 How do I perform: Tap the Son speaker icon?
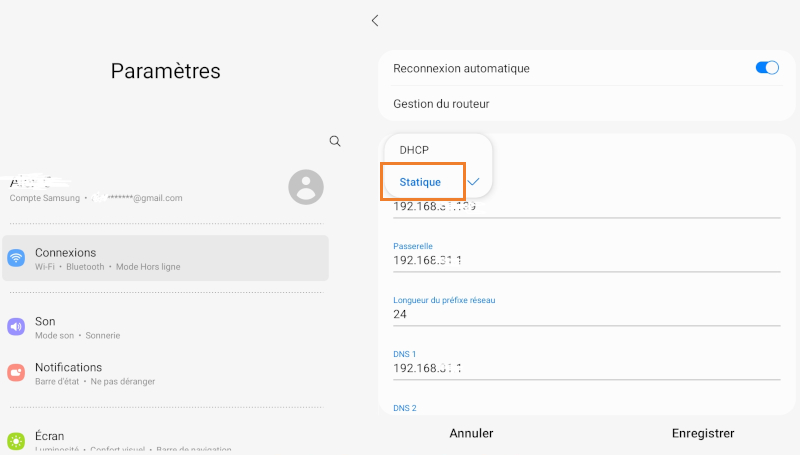coord(16,327)
